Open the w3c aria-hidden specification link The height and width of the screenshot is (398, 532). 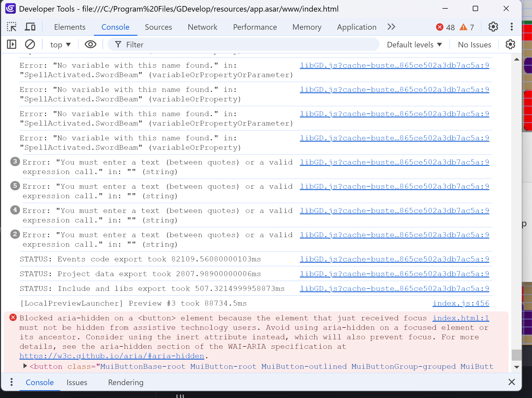112,356
